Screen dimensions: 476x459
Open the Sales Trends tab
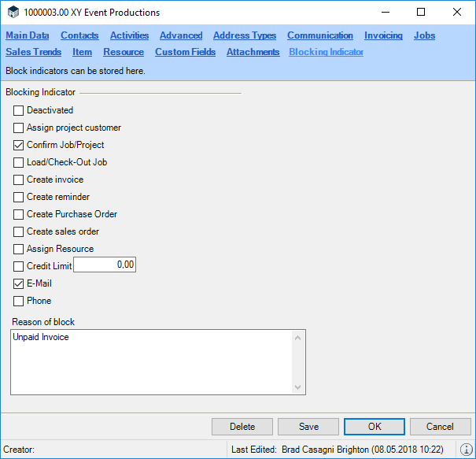pos(33,52)
